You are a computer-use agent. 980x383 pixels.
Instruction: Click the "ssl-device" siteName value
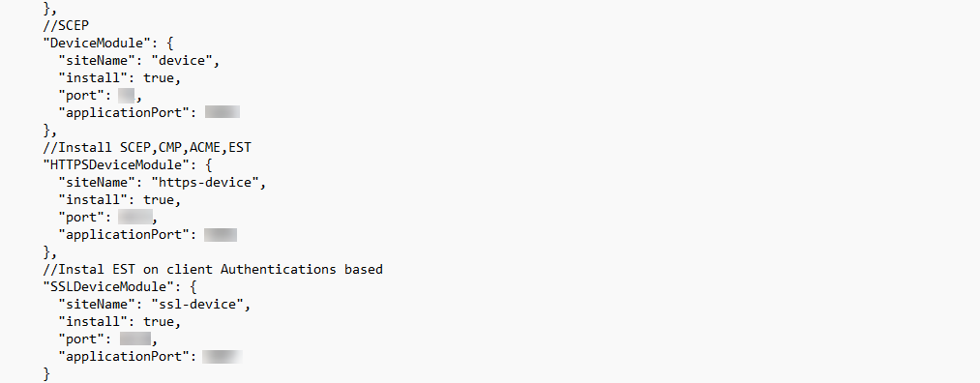coord(198,305)
